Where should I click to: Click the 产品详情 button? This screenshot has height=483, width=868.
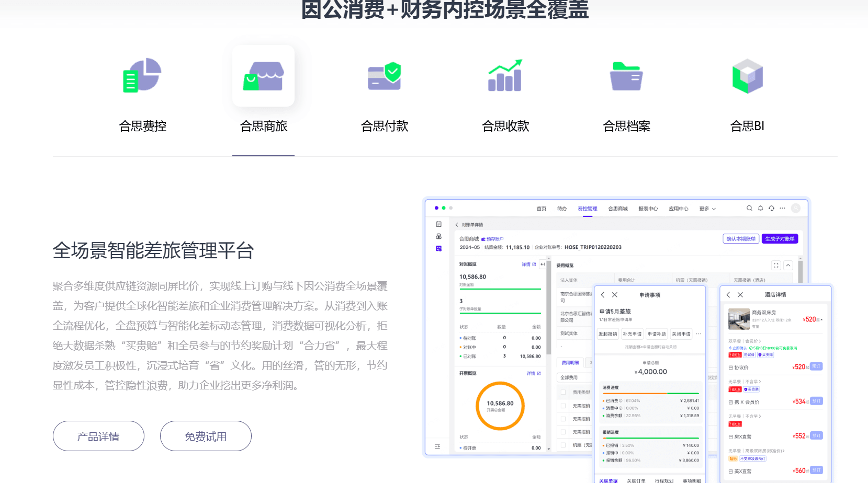click(x=98, y=436)
